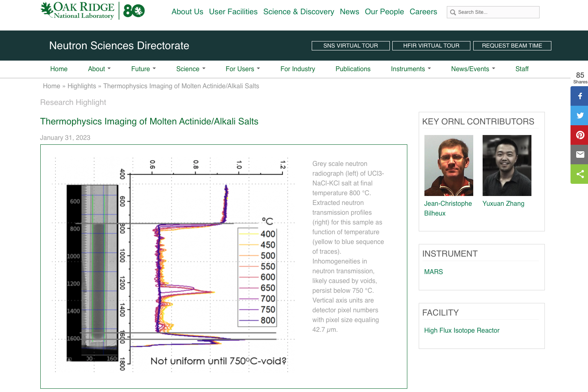588x392 pixels.
Task: Click the magnifier icon in search box
Action: click(453, 13)
